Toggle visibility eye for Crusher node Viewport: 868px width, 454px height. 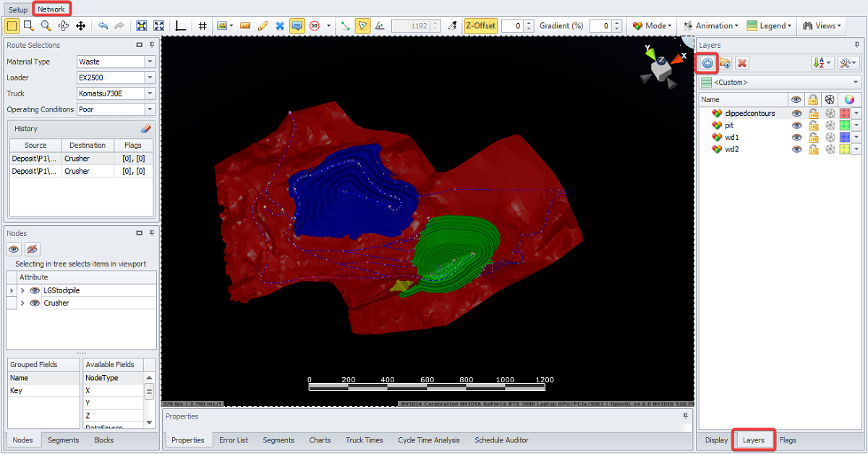[x=35, y=303]
